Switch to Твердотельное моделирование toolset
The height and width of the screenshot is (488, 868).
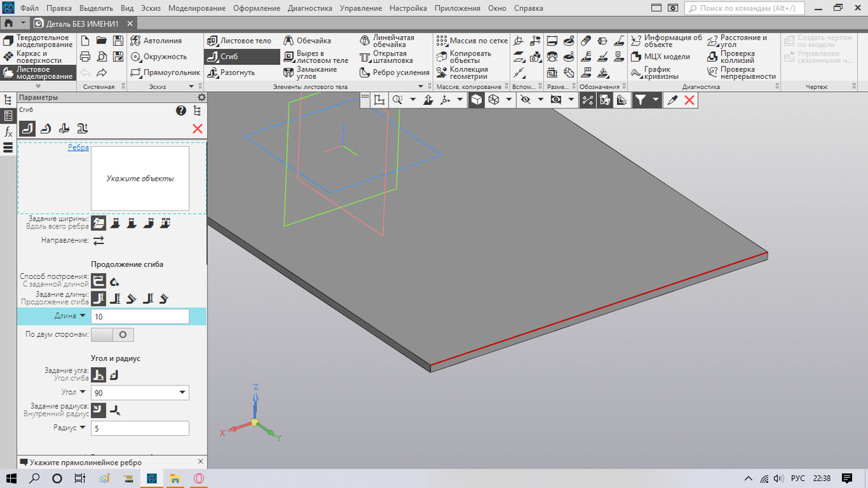[38, 40]
